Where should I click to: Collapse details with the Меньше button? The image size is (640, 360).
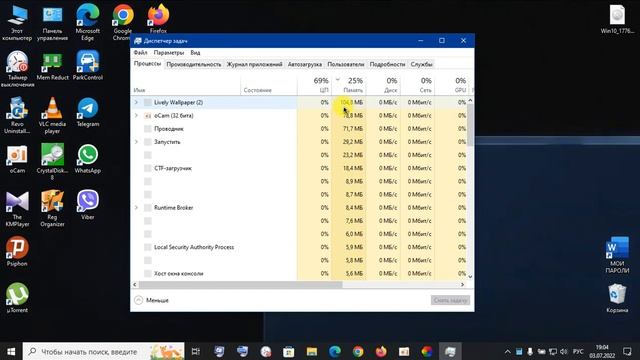pyautogui.click(x=151, y=300)
